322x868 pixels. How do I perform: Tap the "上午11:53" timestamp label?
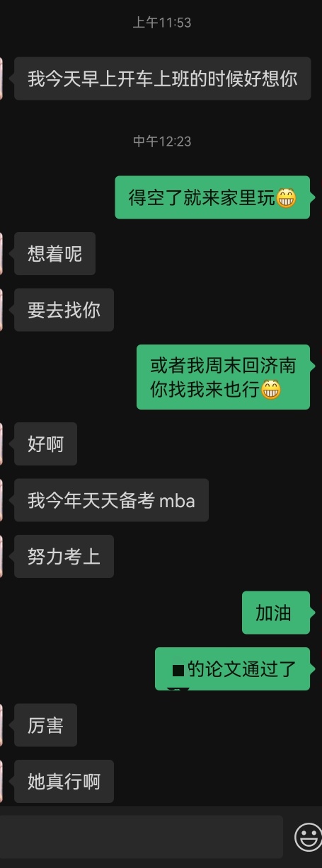tap(162, 23)
